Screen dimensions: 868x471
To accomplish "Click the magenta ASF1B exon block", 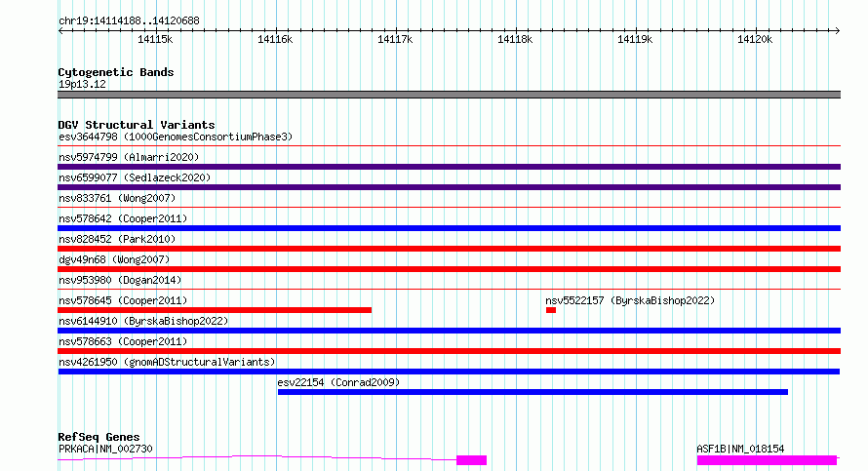I will click(x=767, y=460).
